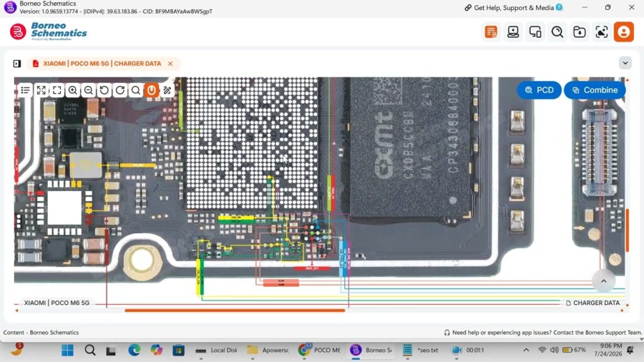Open the multi-device screens icon
Screen dimensions: 644x362
(535, 32)
